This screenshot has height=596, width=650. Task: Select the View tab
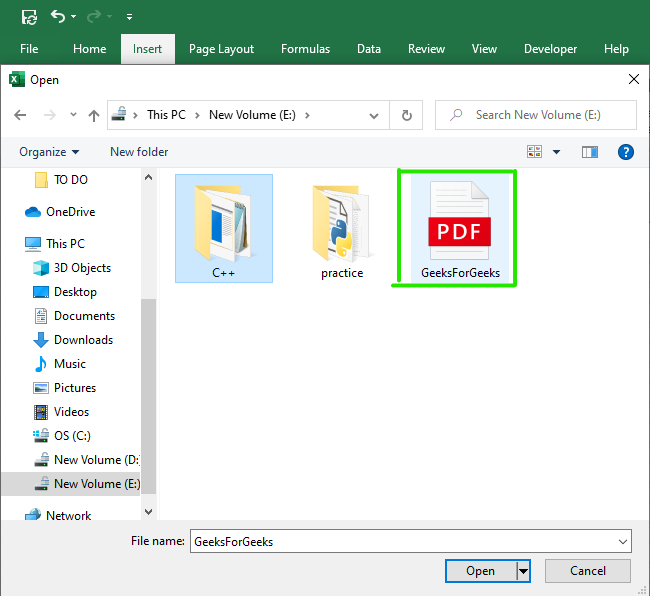click(x=484, y=49)
